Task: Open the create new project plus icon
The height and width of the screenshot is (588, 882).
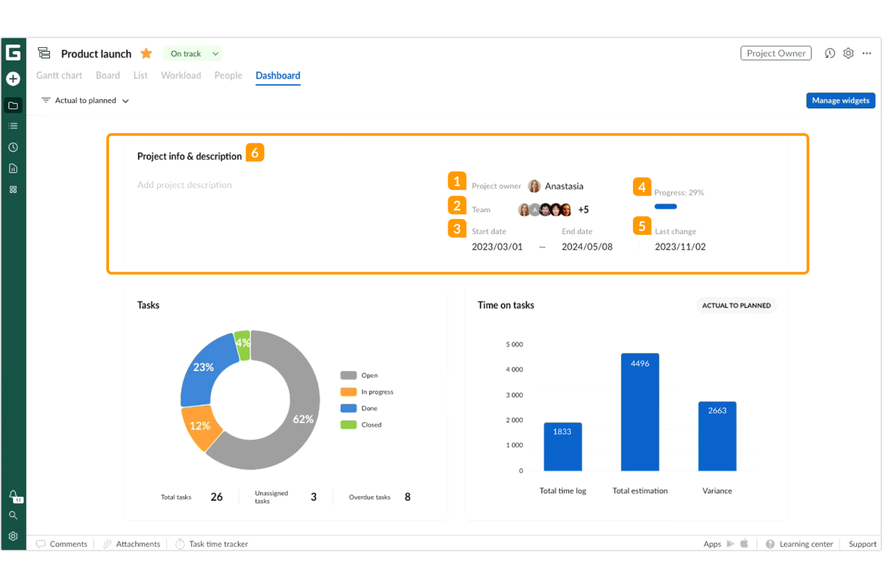Action: coord(13,79)
